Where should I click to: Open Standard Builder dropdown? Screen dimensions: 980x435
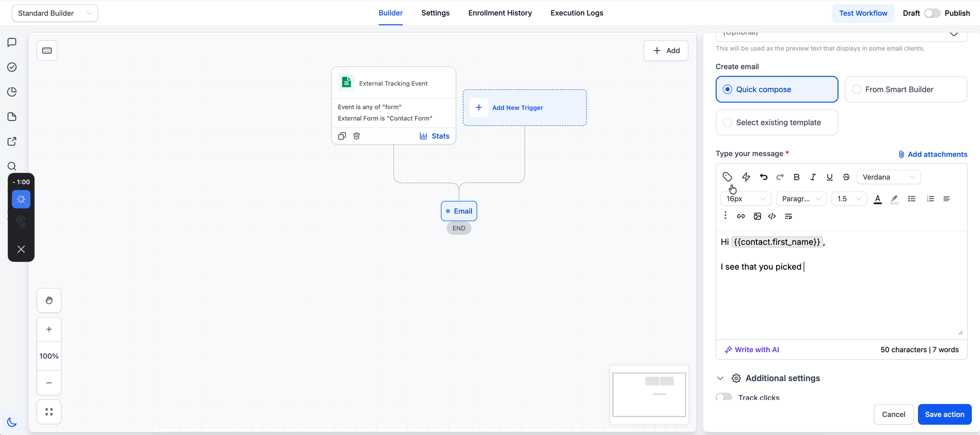[55, 13]
